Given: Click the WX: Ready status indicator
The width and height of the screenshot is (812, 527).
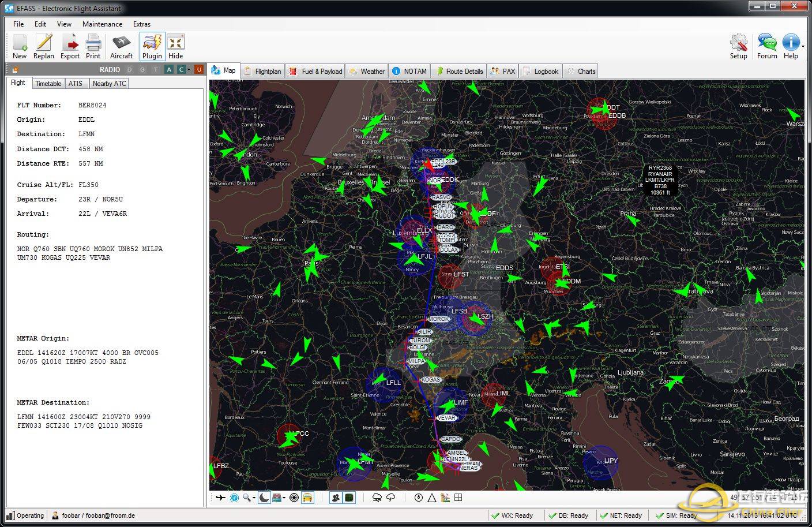Looking at the screenshot, I should (512, 515).
